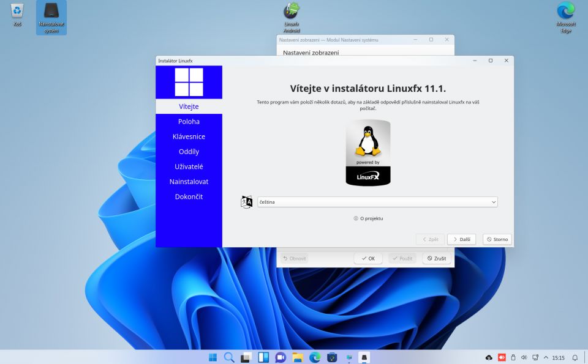Click OK in display settings window

368,258
